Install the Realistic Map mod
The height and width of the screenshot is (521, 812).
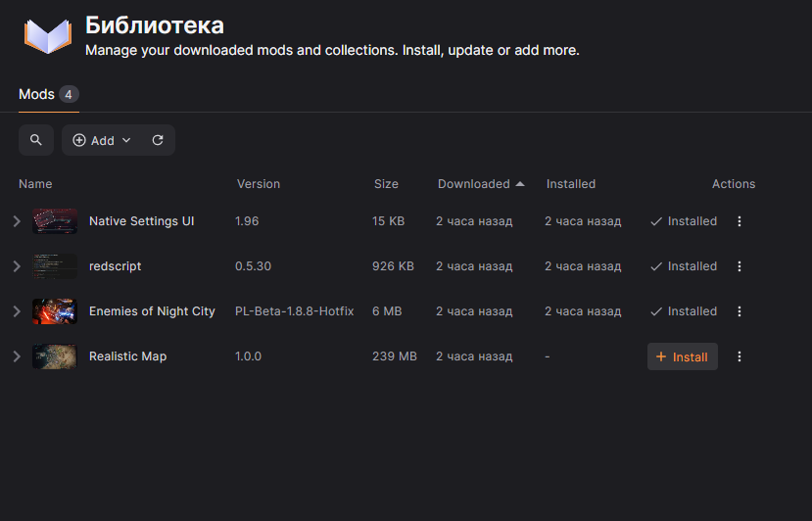tap(683, 356)
